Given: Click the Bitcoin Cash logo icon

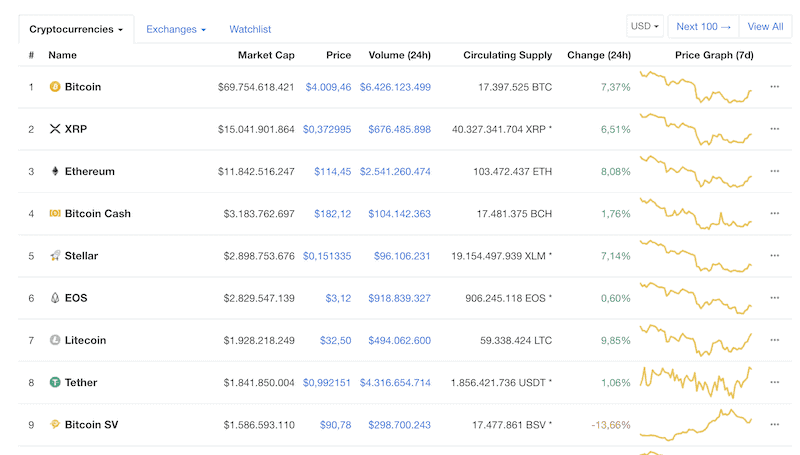Looking at the screenshot, I should click(55, 213).
